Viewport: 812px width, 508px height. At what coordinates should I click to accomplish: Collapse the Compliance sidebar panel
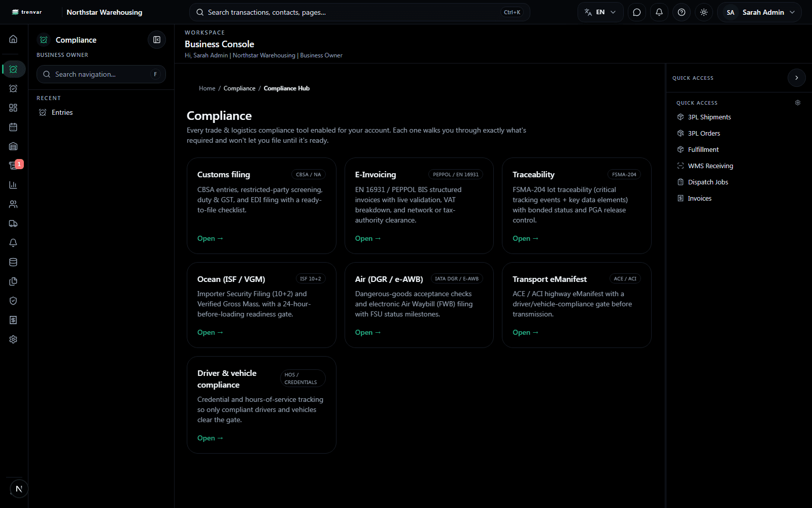[x=157, y=40]
